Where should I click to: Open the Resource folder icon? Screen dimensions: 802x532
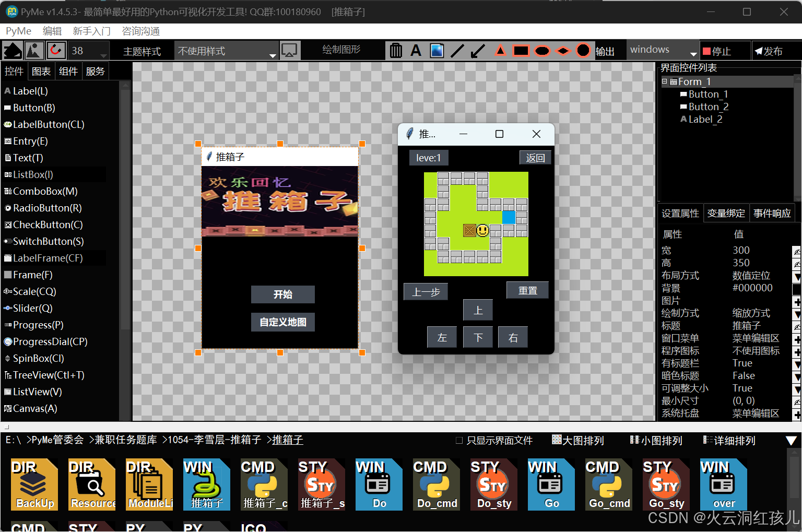point(92,484)
